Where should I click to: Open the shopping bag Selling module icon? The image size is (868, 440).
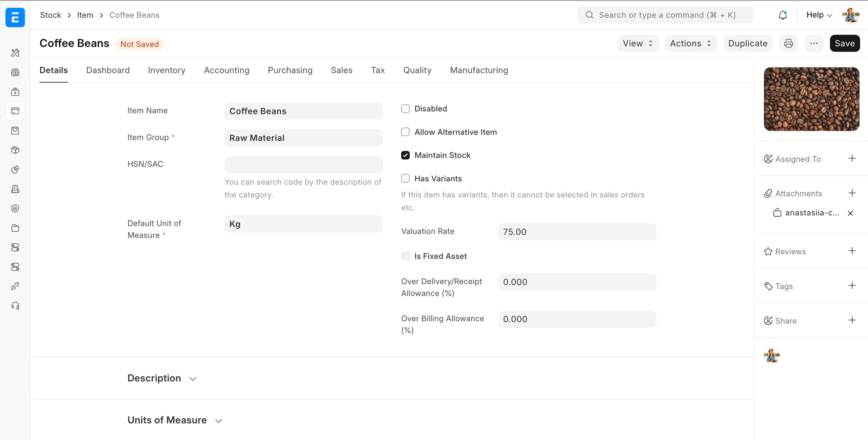point(15,131)
